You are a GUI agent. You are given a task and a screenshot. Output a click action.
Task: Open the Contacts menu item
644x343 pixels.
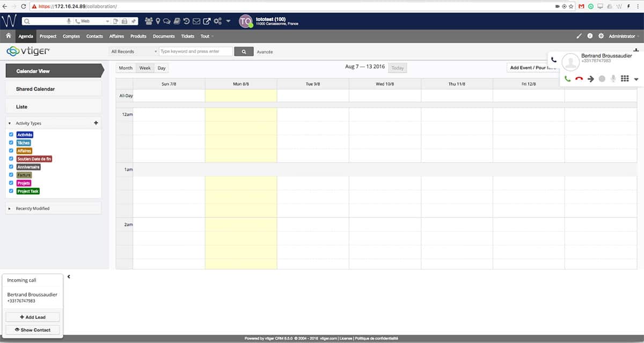94,36
